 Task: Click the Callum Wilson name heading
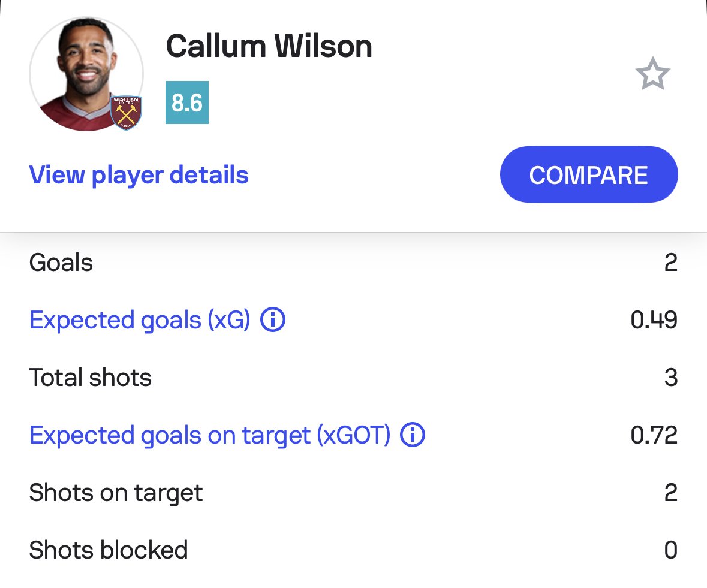click(269, 46)
